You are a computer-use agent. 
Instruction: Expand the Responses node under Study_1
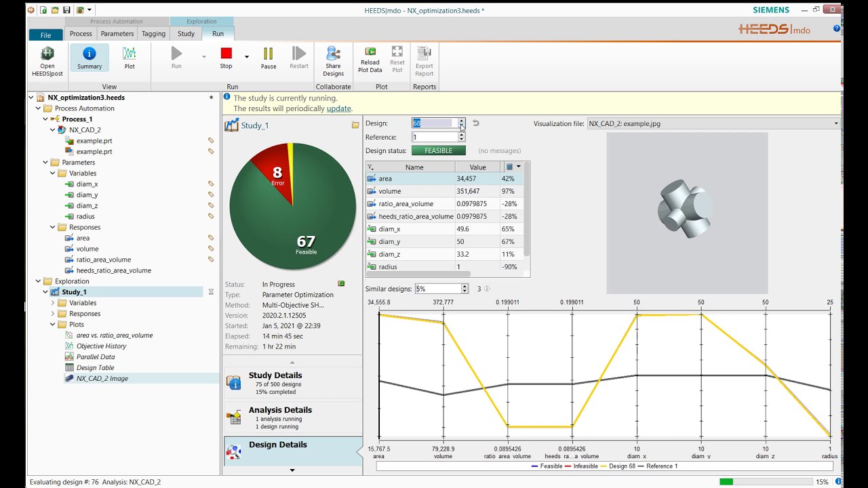tap(53, 314)
